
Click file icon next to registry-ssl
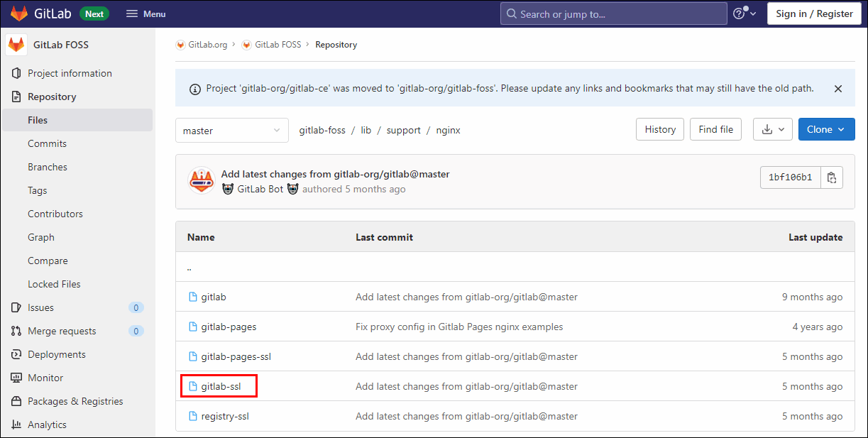click(192, 416)
